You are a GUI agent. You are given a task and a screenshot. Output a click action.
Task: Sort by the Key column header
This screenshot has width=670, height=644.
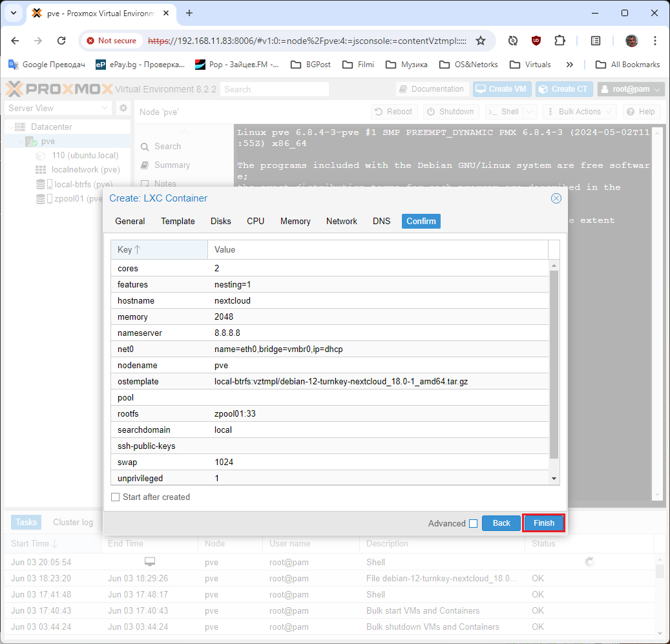[x=159, y=249]
